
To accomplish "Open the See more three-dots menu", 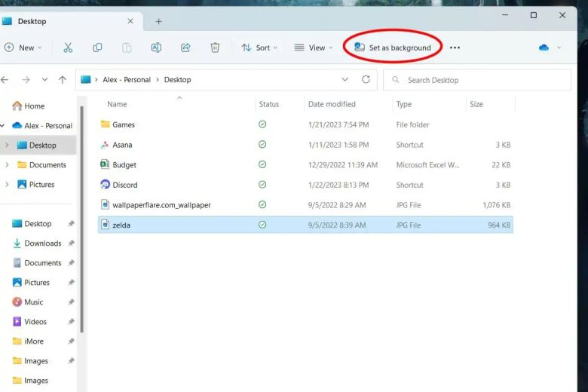I will pyautogui.click(x=455, y=47).
